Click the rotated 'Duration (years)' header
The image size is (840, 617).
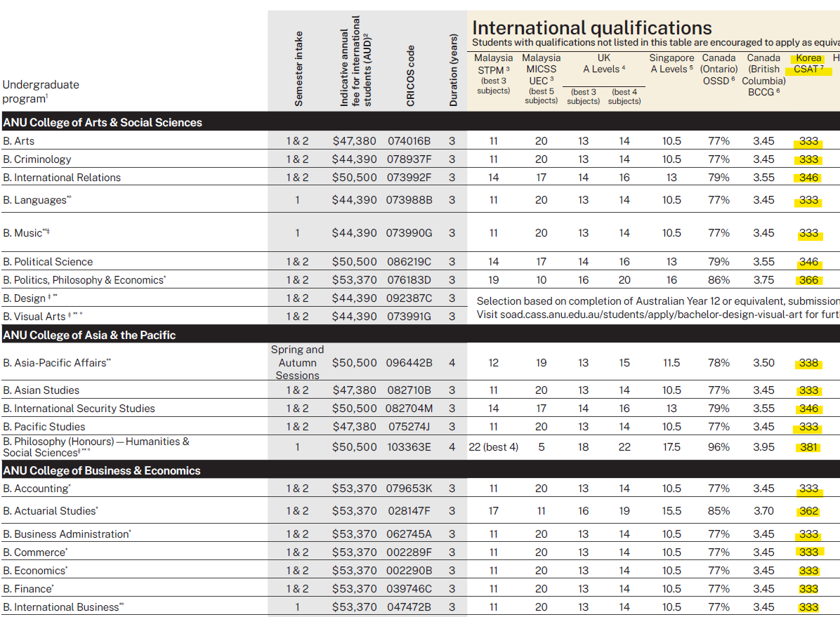[453, 70]
